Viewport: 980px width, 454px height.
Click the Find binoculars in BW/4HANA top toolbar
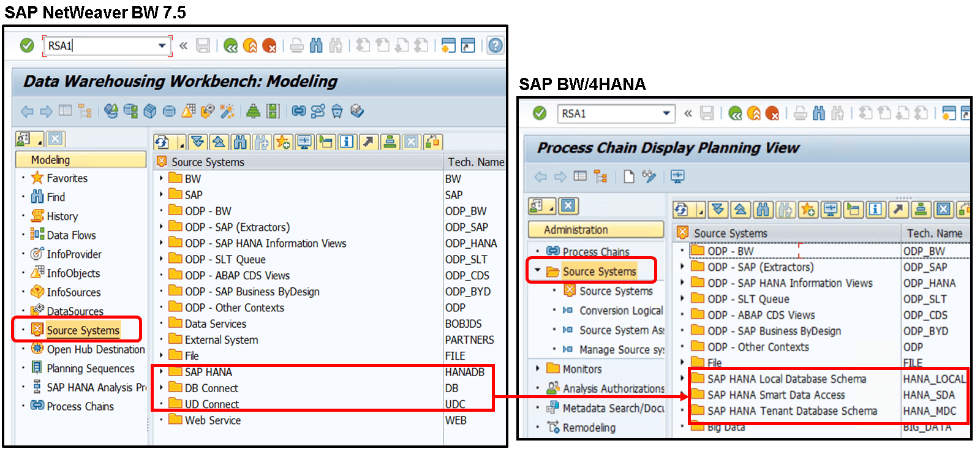pos(819,113)
